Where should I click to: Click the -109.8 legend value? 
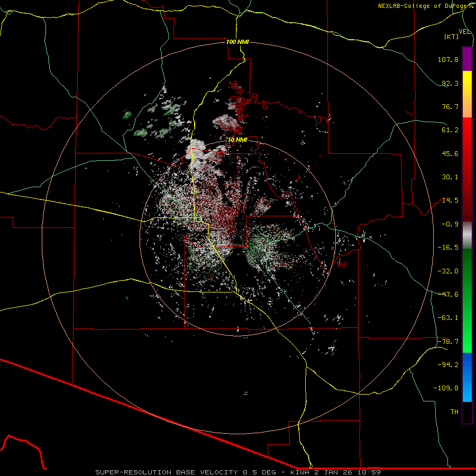click(446, 388)
